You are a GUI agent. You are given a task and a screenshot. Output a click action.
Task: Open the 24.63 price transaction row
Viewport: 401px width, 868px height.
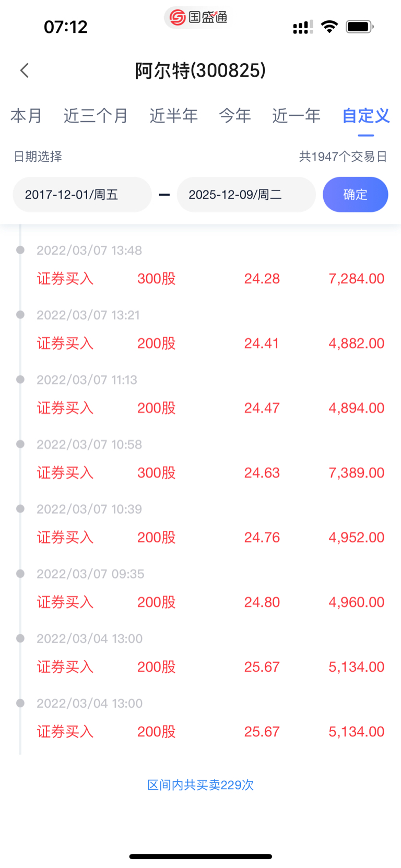[209, 473]
